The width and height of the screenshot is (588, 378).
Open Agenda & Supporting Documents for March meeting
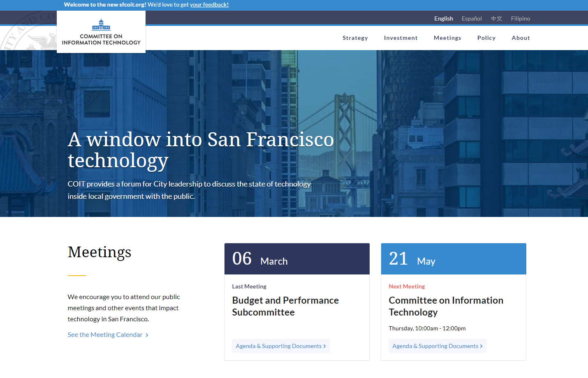point(280,346)
